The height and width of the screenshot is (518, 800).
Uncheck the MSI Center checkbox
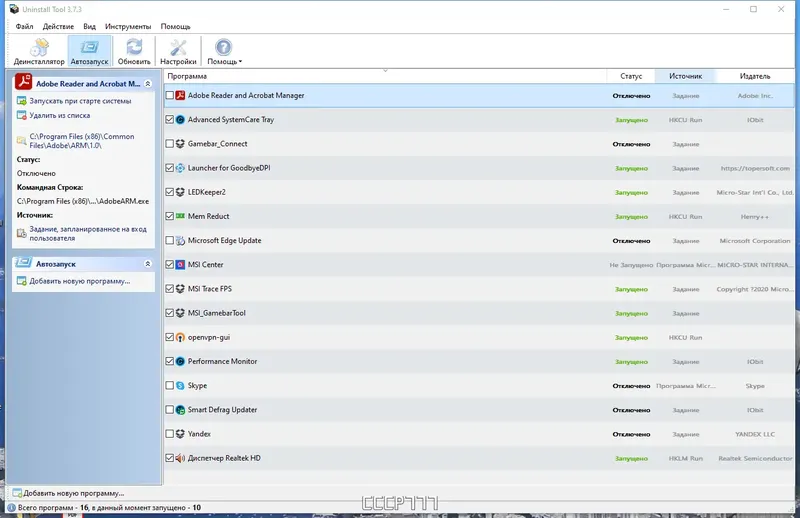coord(170,264)
